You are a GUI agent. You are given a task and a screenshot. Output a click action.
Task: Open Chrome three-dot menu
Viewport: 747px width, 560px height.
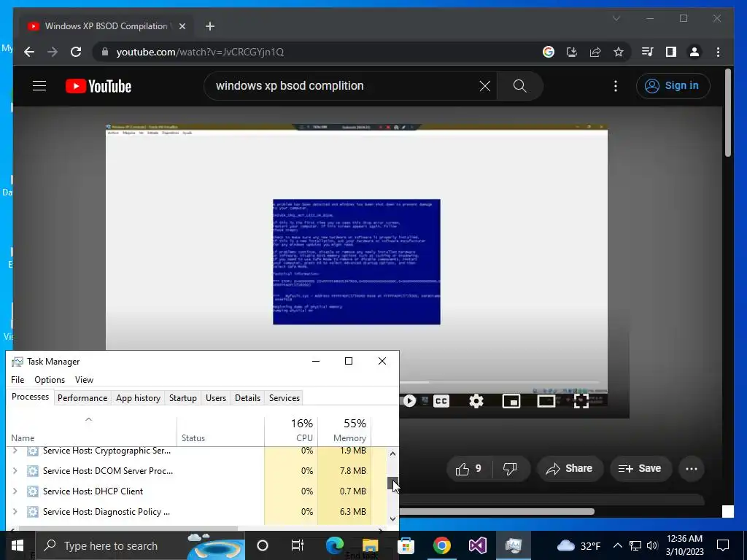(x=718, y=52)
